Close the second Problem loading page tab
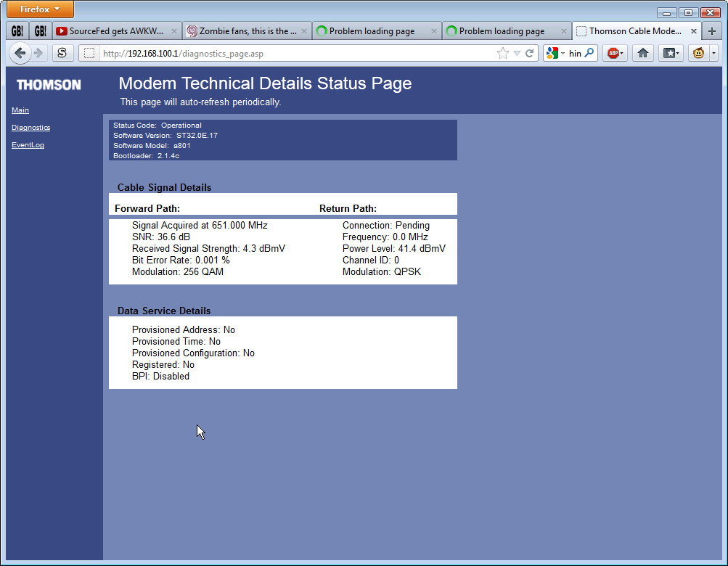728x566 pixels. 564,31
